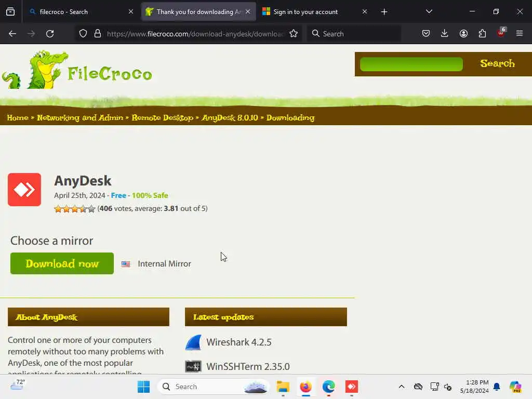Open the Wireshark 4.2.5 update link
The image size is (532, 399).
pos(239,342)
